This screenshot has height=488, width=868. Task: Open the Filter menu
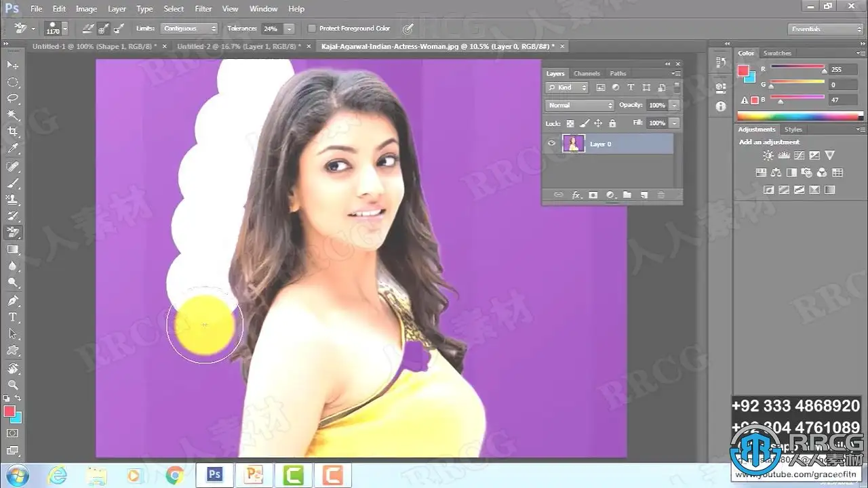click(x=203, y=9)
